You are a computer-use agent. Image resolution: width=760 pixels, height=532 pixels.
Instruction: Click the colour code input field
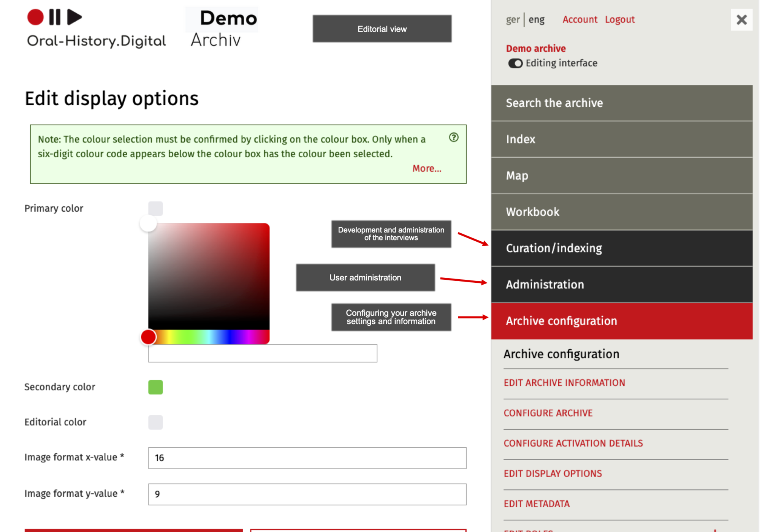(x=262, y=353)
